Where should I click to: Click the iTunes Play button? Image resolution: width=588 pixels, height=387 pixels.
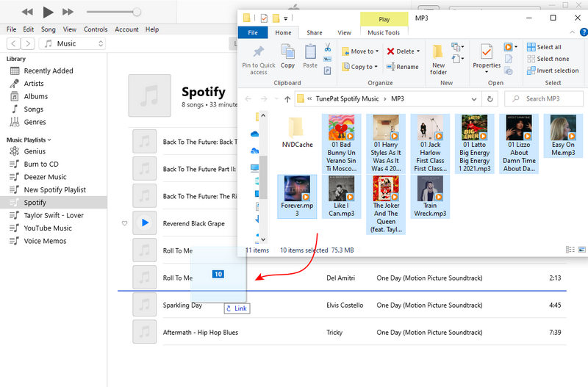coord(48,12)
